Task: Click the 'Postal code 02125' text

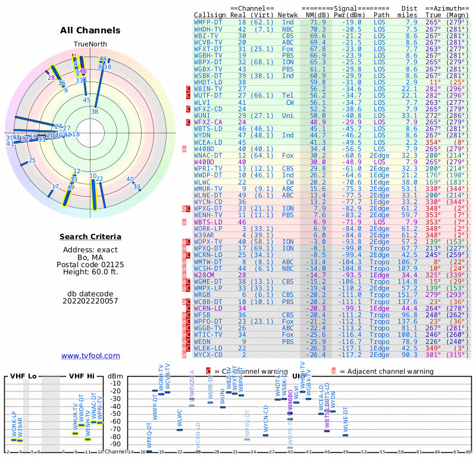Action: pos(90,264)
